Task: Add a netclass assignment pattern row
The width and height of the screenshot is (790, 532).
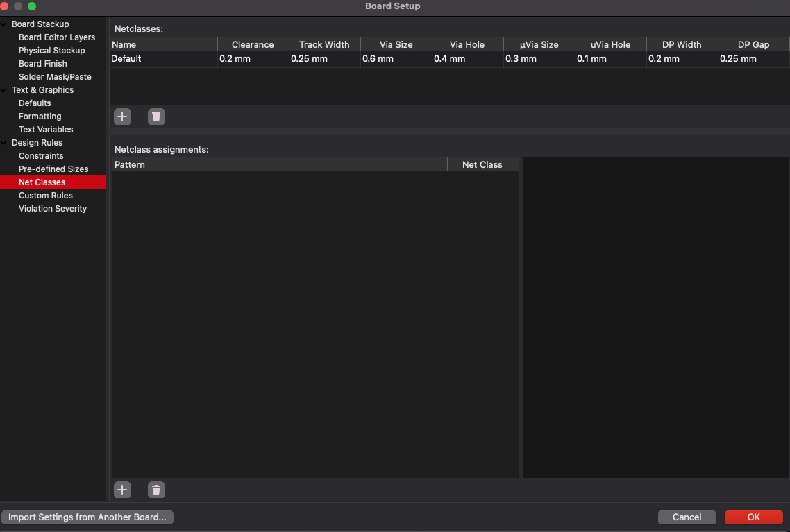Action: point(122,490)
